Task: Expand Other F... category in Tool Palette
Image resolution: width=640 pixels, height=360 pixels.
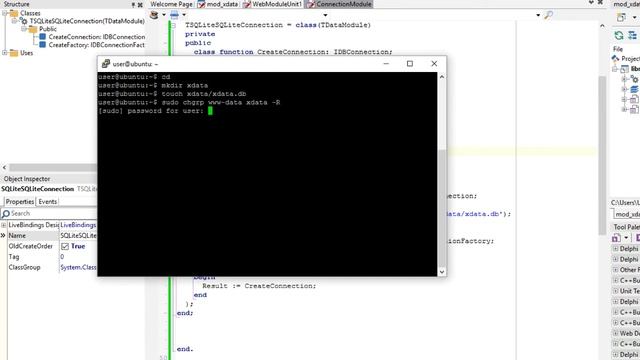Action: click(x=616, y=270)
